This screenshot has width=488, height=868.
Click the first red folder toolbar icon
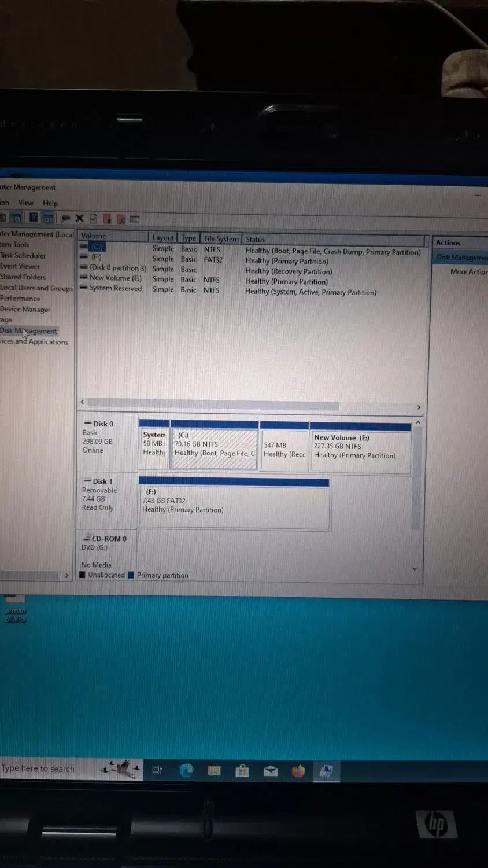coord(108,219)
